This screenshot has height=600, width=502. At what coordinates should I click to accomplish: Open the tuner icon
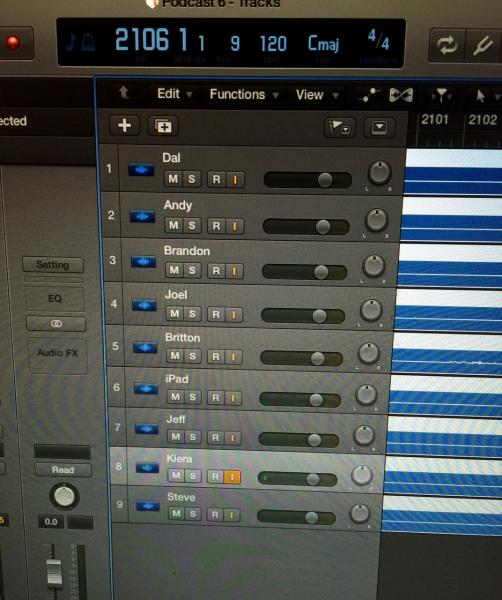click(x=483, y=45)
